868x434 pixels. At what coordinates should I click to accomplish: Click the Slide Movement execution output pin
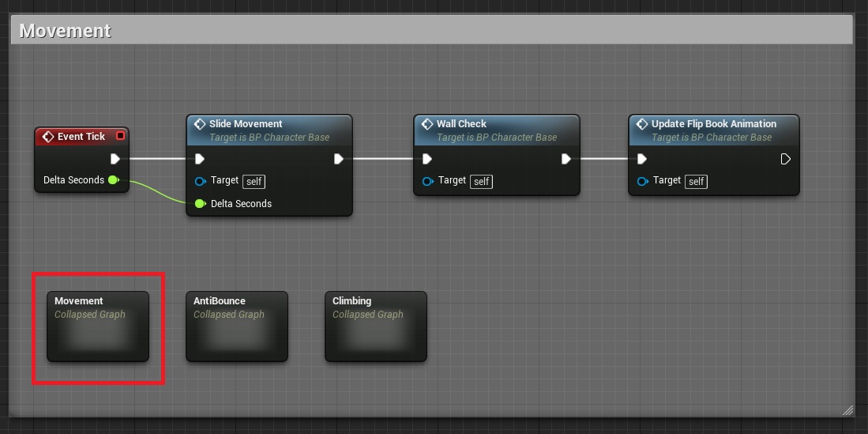coord(338,159)
